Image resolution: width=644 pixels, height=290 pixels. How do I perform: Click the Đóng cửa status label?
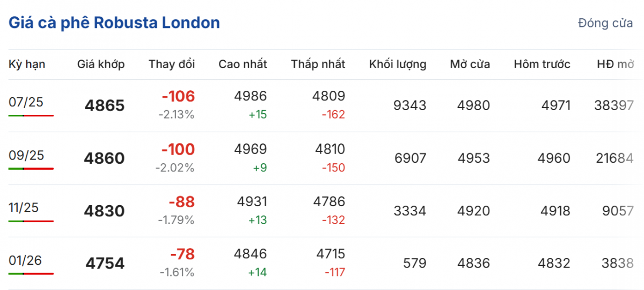[x=605, y=24]
